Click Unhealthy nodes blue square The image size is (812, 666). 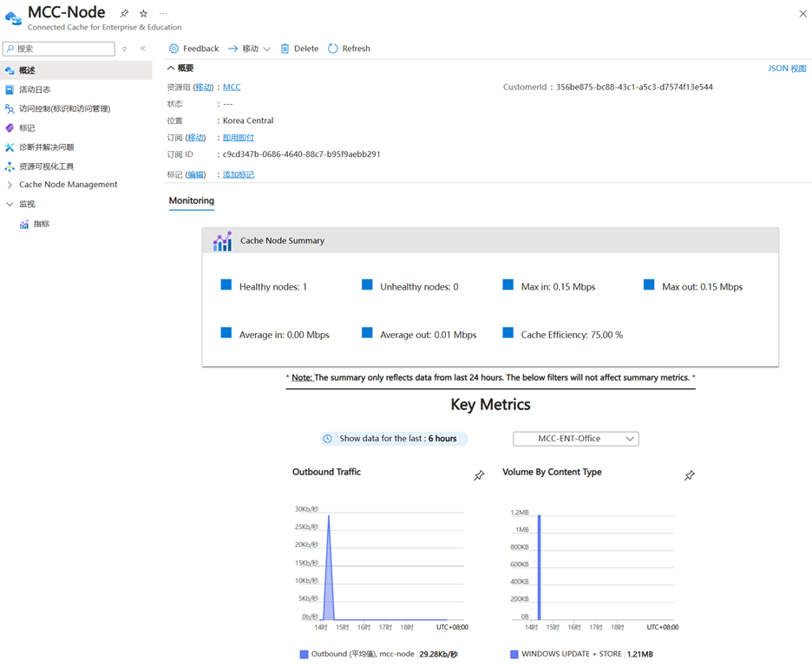click(x=367, y=284)
